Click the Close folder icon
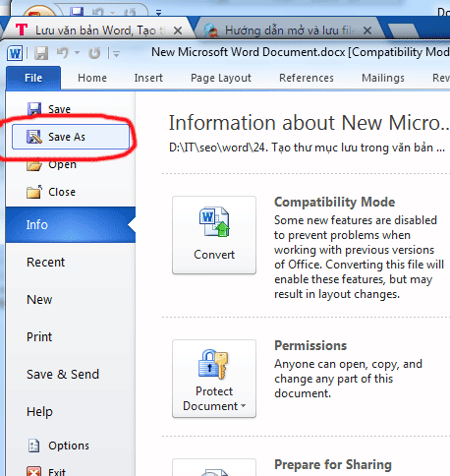The image size is (450, 476). click(x=34, y=192)
